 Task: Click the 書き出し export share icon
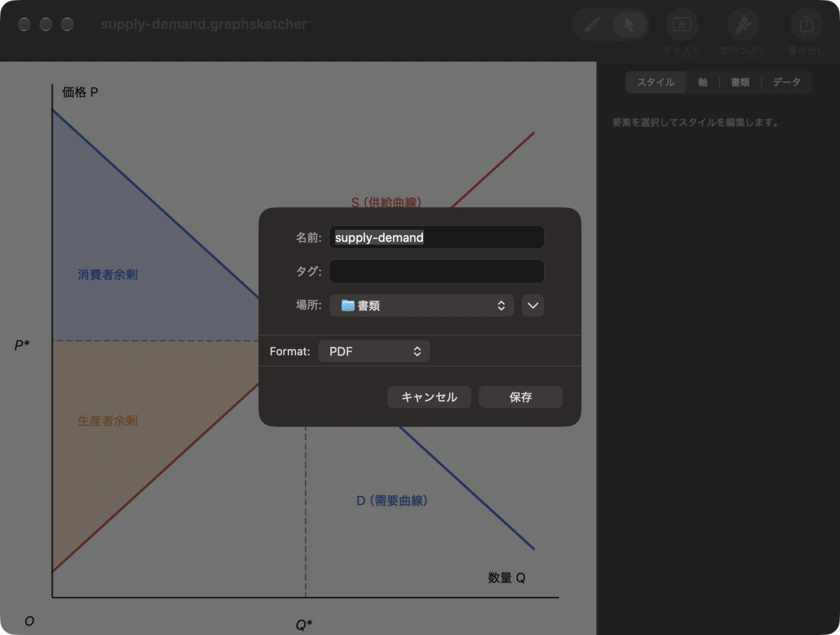coord(806,24)
